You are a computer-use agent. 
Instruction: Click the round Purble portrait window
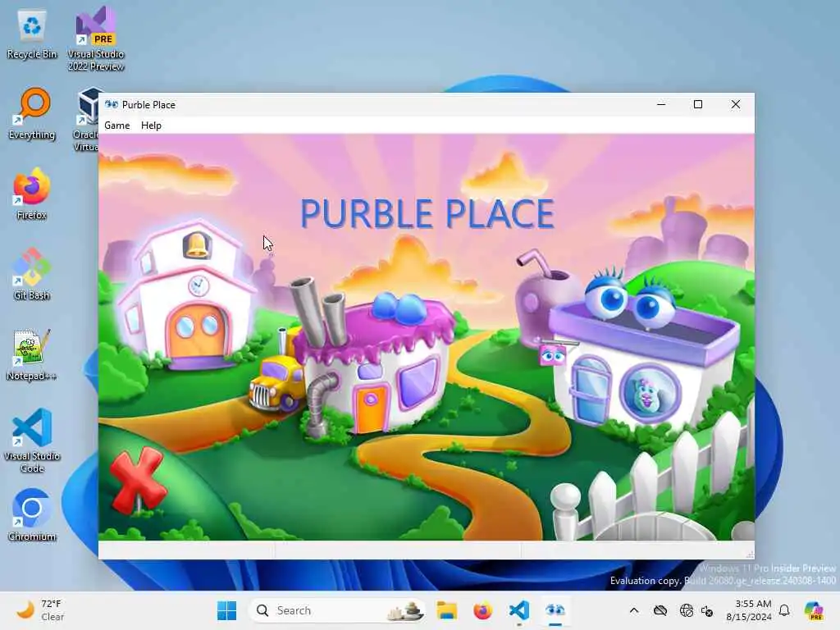pyautogui.click(x=651, y=394)
